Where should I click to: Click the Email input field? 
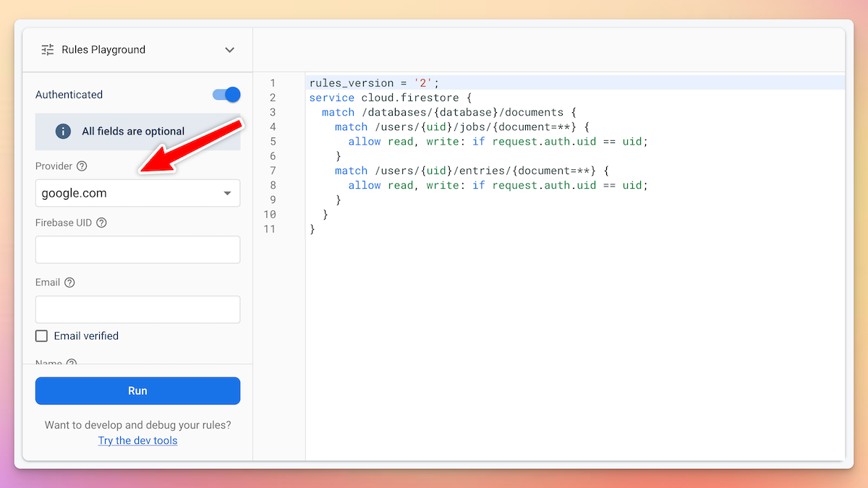(137, 309)
